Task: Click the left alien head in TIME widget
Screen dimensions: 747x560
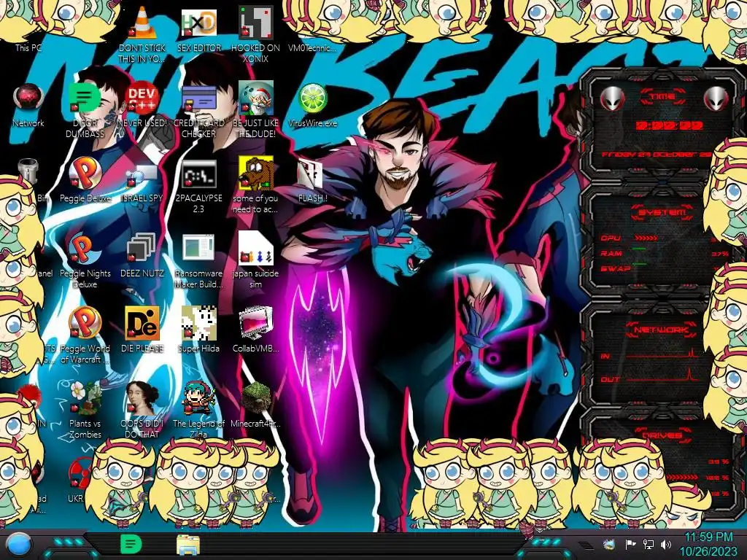Action: click(x=612, y=99)
